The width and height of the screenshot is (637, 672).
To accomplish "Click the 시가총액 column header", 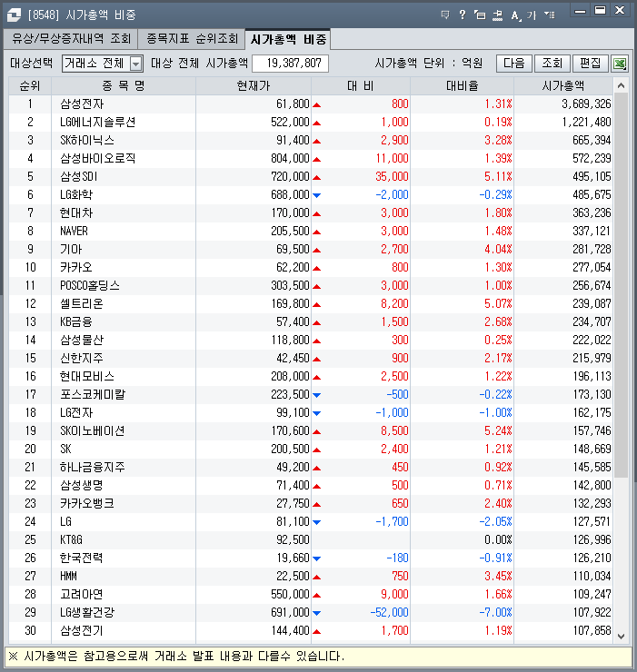I will tap(563, 86).
